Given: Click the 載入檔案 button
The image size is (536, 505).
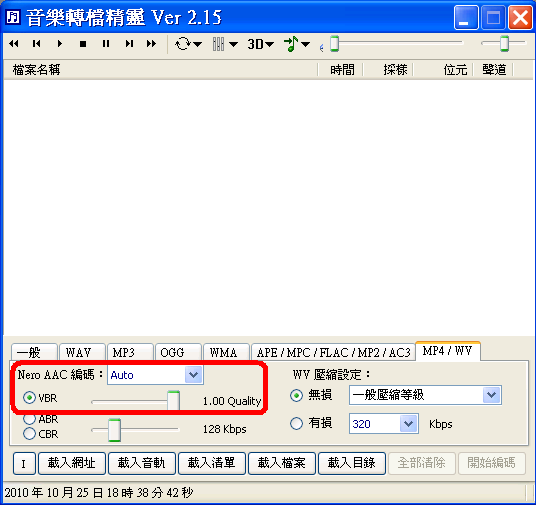Looking at the screenshot, I should [x=282, y=463].
